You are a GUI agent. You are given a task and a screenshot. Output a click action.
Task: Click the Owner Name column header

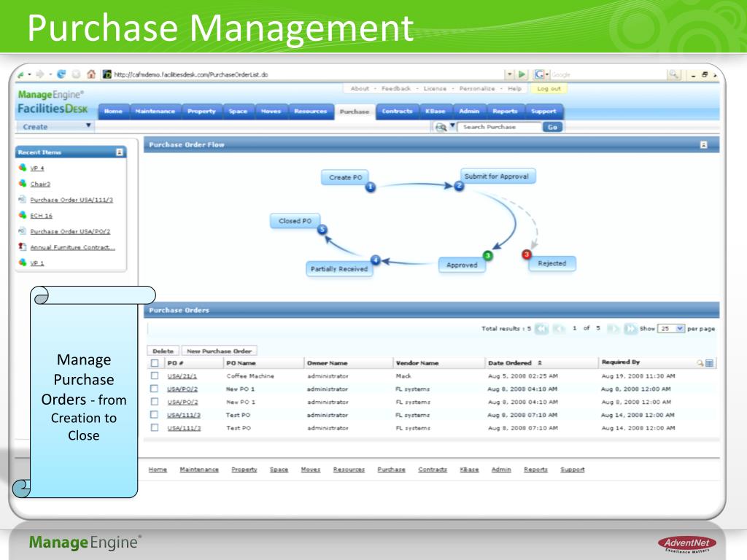tap(328, 363)
